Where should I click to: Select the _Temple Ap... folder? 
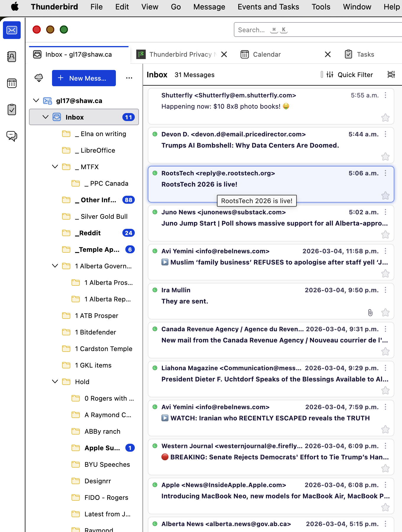point(84,249)
